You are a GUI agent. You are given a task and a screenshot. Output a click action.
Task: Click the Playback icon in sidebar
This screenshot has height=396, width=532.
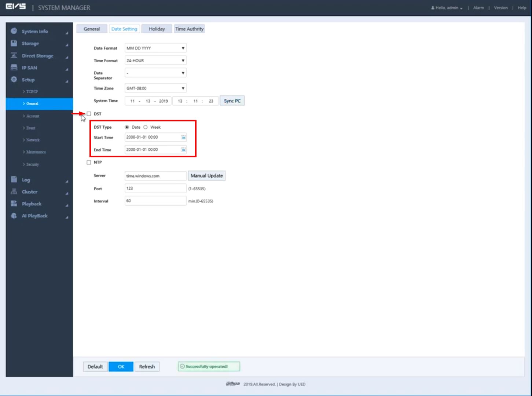(14, 203)
